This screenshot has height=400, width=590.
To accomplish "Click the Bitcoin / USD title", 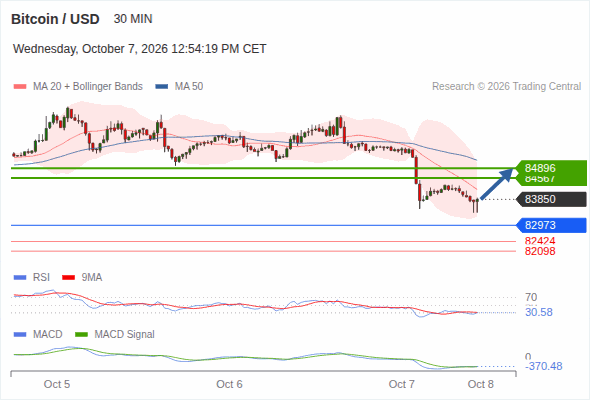I will tap(55, 19).
